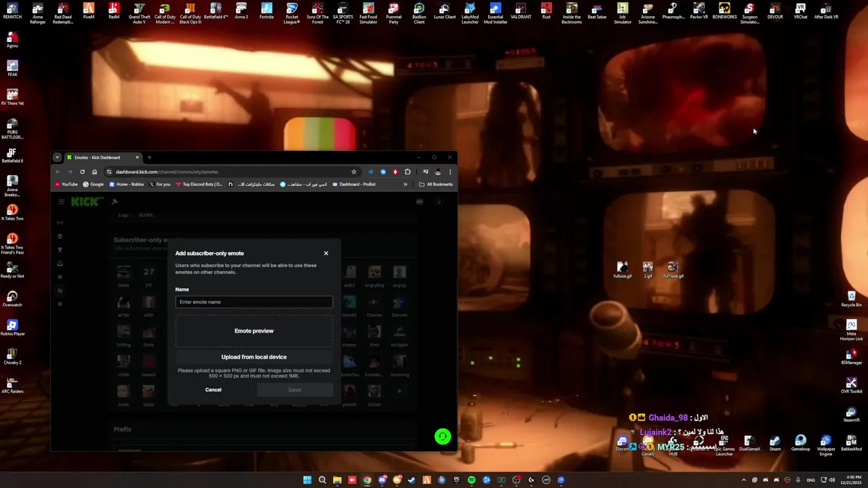Open the Windows Start menu

[x=307, y=480]
